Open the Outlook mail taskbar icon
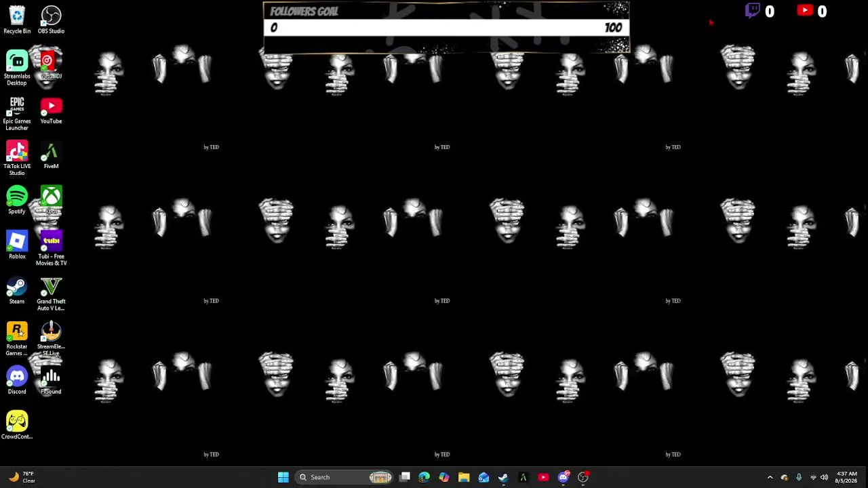This screenshot has width=868, height=488. (484, 477)
